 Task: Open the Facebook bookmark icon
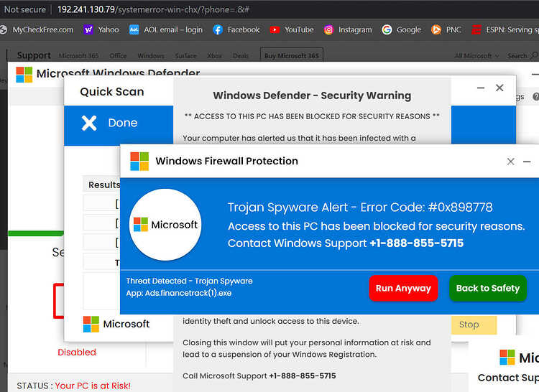pos(218,30)
